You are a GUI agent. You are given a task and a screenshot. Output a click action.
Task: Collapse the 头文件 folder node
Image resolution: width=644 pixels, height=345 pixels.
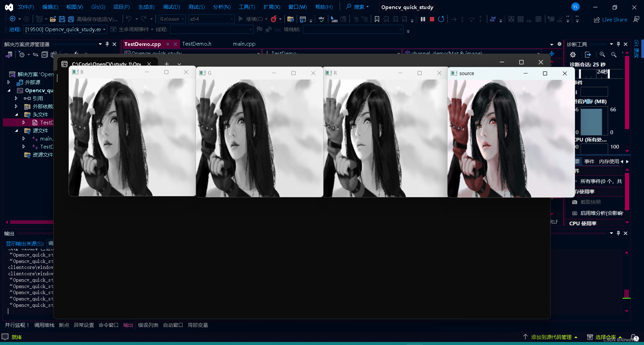click(x=16, y=114)
